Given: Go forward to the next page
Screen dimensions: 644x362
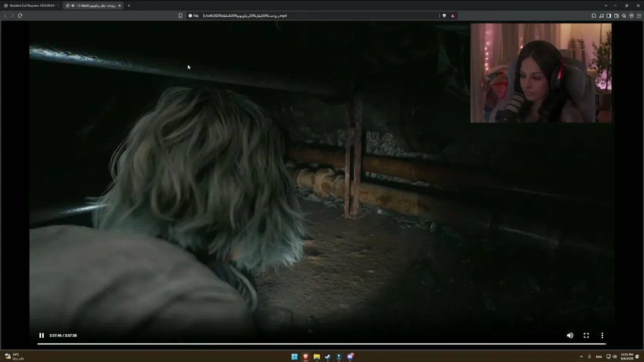Looking at the screenshot, I should pos(13,16).
